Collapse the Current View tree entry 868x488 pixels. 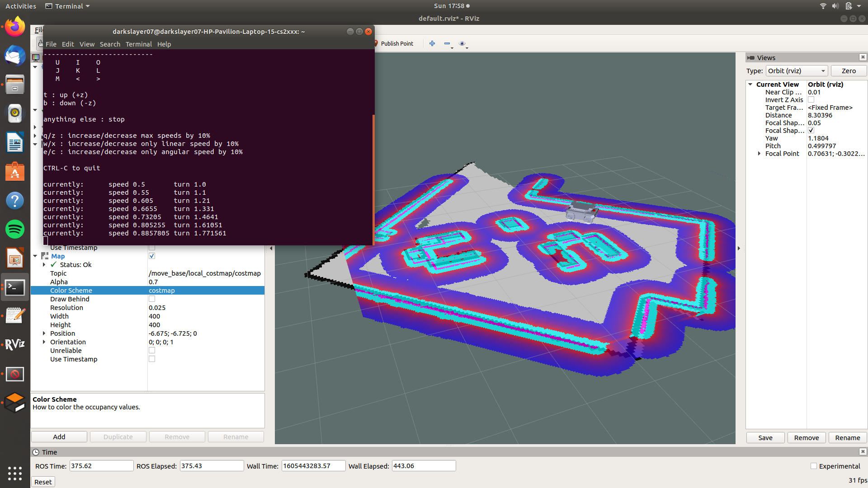click(751, 84)
